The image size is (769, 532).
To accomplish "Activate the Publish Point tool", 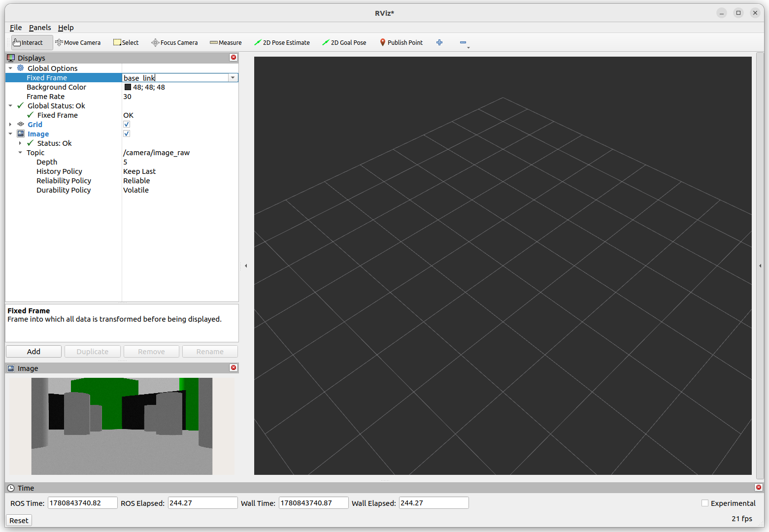I will [x=401, y=42].
